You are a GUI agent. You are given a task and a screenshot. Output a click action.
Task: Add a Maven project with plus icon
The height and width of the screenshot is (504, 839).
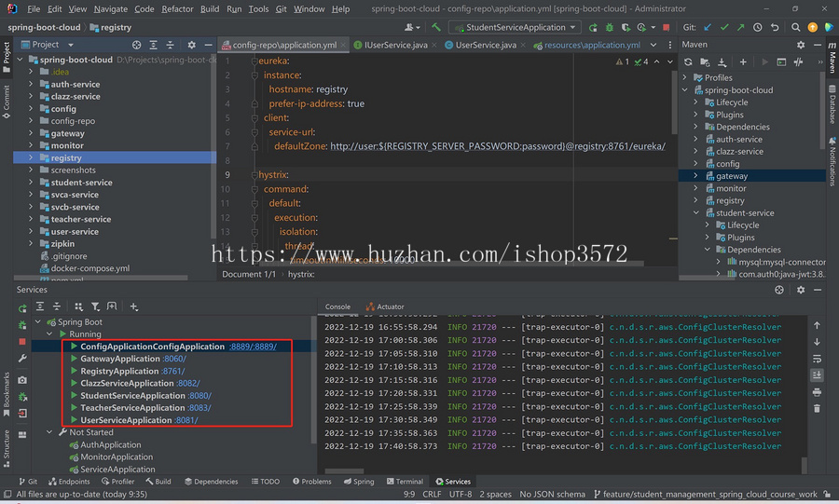click(x=743, y=62)
